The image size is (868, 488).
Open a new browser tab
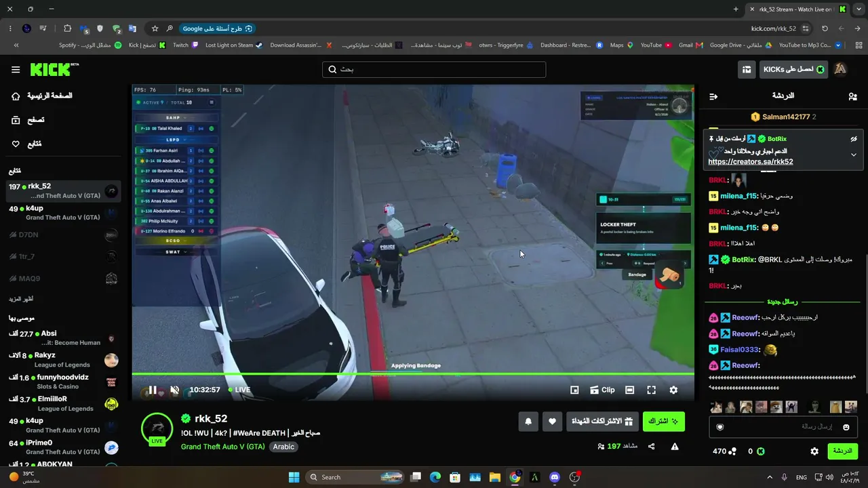[x=736, y=9]
